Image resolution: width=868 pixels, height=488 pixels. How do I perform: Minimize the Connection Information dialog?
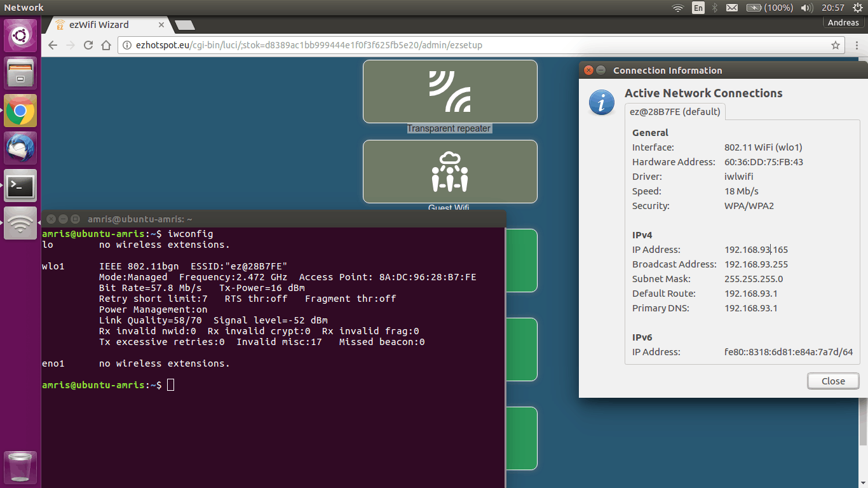click(600, 71)
